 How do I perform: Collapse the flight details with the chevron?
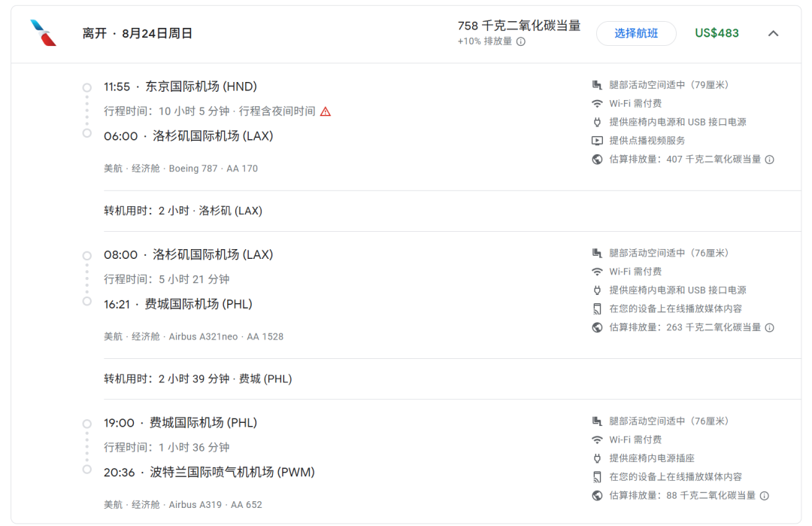[773, 33]
